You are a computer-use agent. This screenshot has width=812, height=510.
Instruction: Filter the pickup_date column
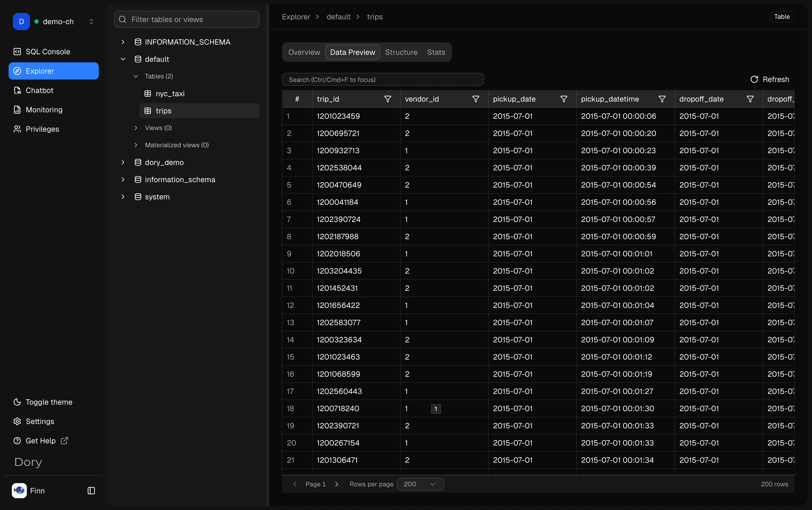(x=564, y=99)
